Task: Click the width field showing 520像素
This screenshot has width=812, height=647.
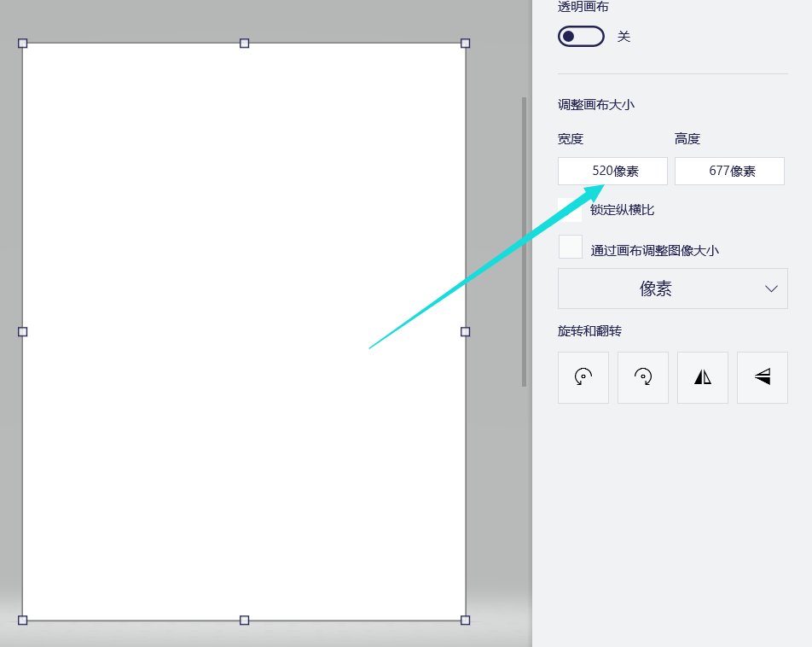Action: [612, 171]
